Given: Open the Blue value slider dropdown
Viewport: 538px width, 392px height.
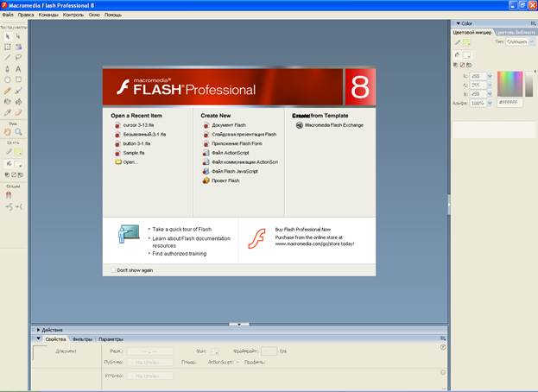Looking at the screenshot, I should click(490, 94).
